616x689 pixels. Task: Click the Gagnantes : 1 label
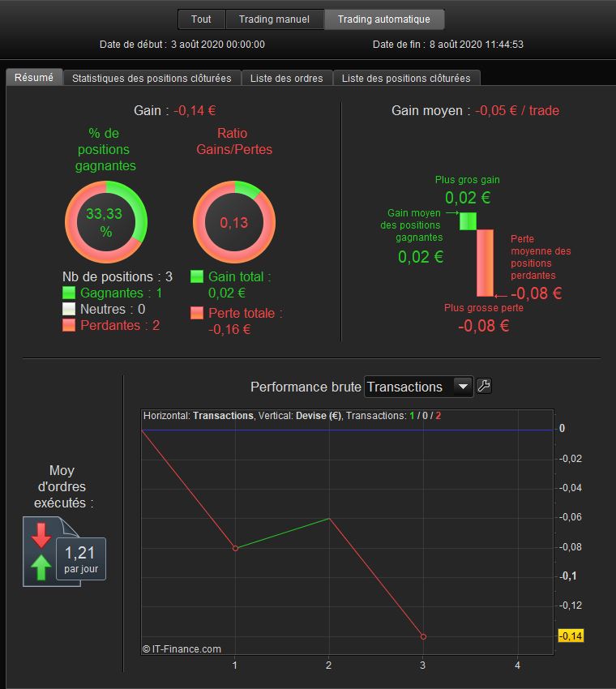(x=122, y=293)
